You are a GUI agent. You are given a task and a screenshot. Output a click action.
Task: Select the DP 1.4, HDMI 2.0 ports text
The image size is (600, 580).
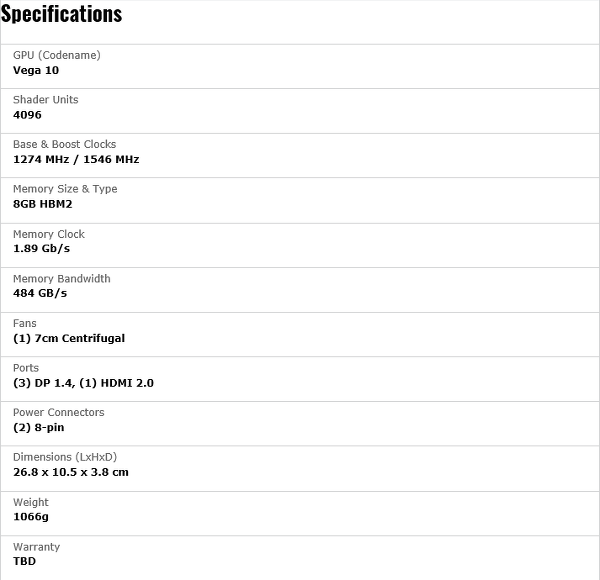tap(83, 383)
